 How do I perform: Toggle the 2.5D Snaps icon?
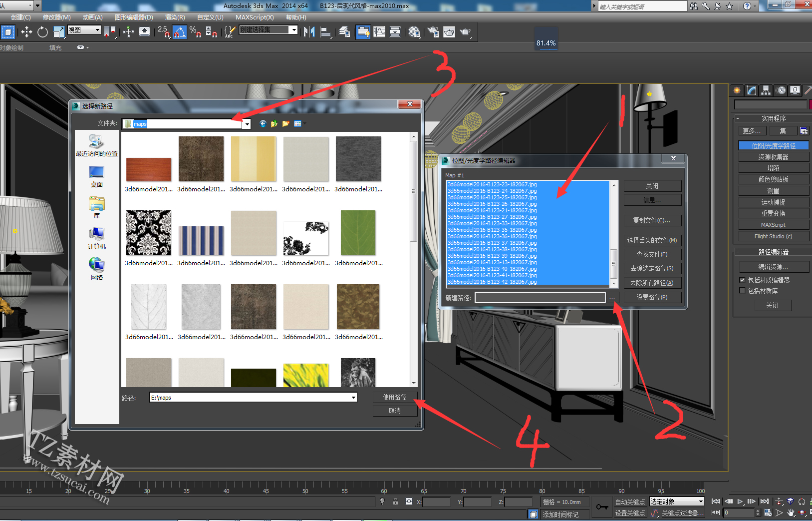(x=164, y=32)
